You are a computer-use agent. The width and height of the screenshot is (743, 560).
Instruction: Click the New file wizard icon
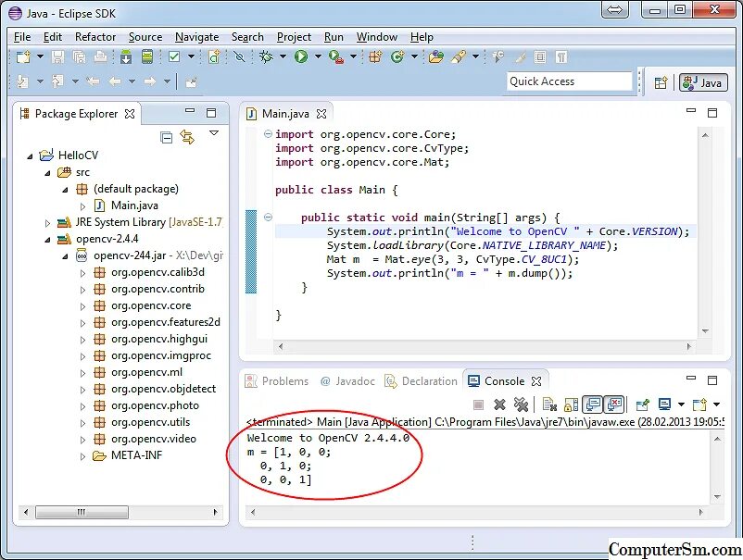tap(23, 56)
